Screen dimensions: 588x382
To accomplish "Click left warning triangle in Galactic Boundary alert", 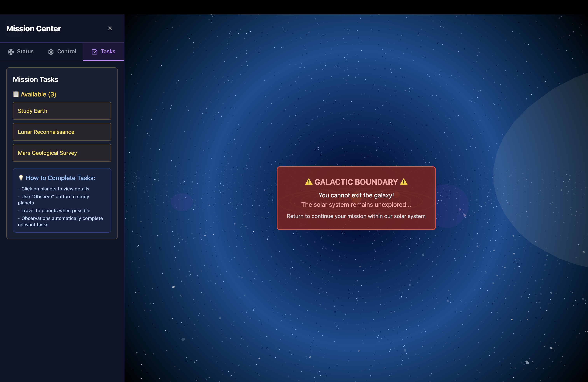I will coord(308,182).
